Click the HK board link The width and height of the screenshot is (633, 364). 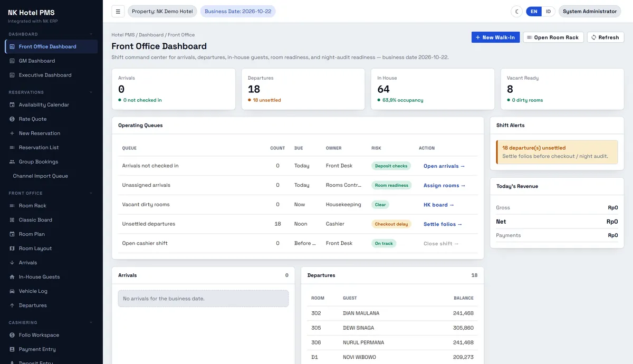(x=439, y=205)
